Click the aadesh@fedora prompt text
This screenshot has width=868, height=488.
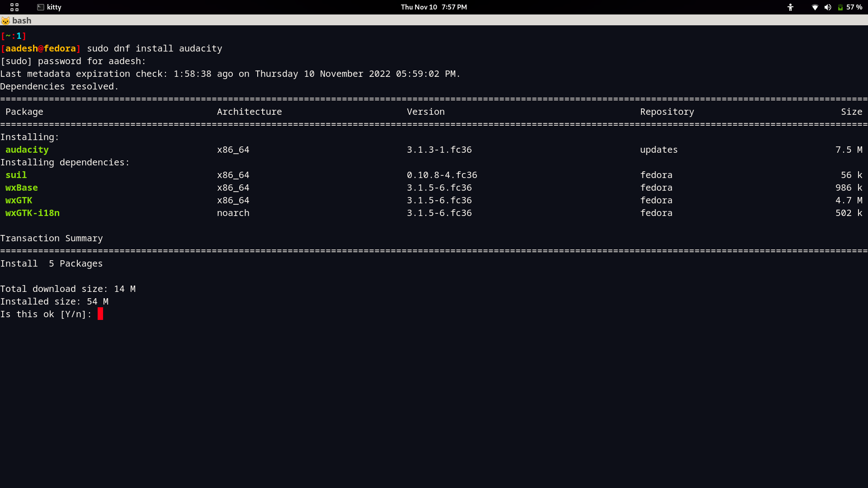click(41, 48)
